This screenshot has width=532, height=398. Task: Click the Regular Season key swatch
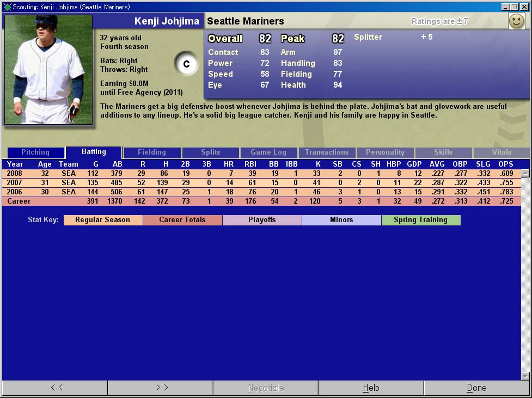[103, 220]
